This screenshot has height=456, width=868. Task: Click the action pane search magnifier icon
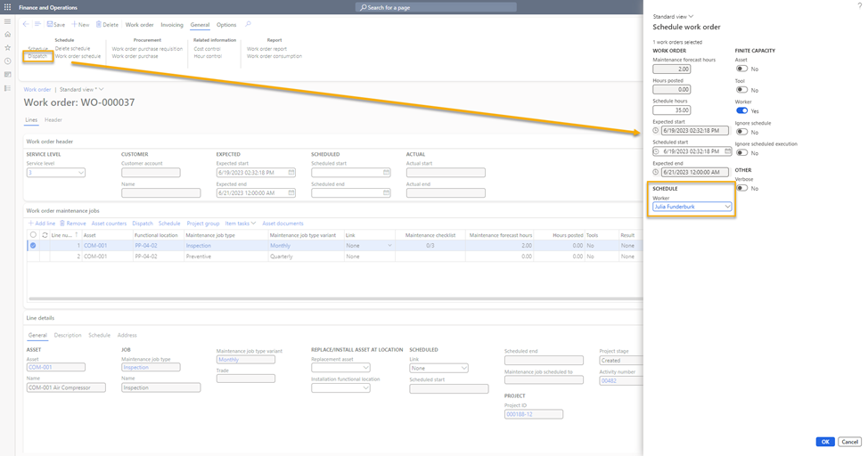(x=248, y=24)
